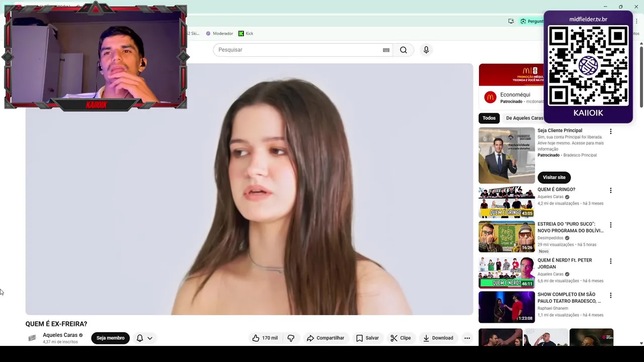The image size is (644, 362).
Task: Open Bradesco ad thumbnail
Action: click(x=507, y=155)
